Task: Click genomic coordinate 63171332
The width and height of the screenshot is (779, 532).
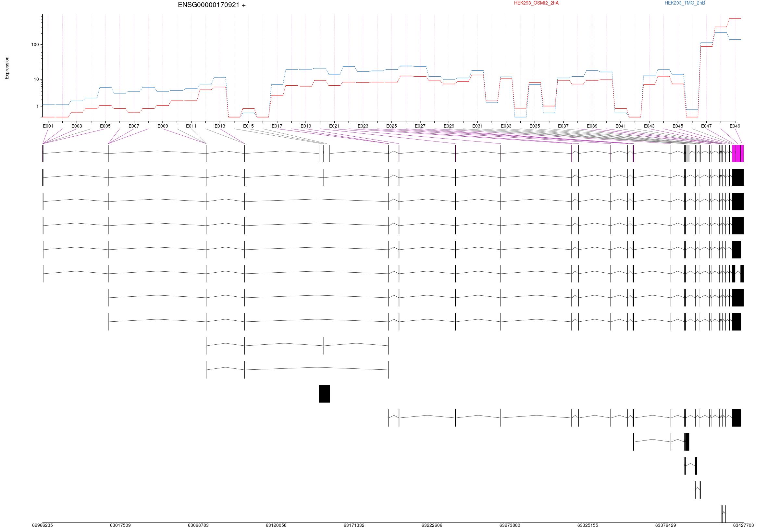Action: coord(354,525)
